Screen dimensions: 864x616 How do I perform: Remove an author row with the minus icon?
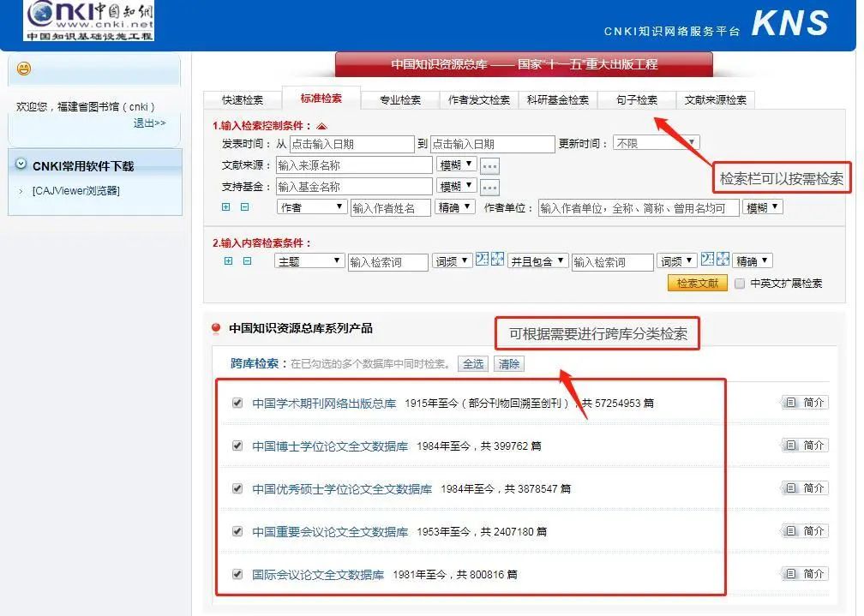(x=244, y=207)
